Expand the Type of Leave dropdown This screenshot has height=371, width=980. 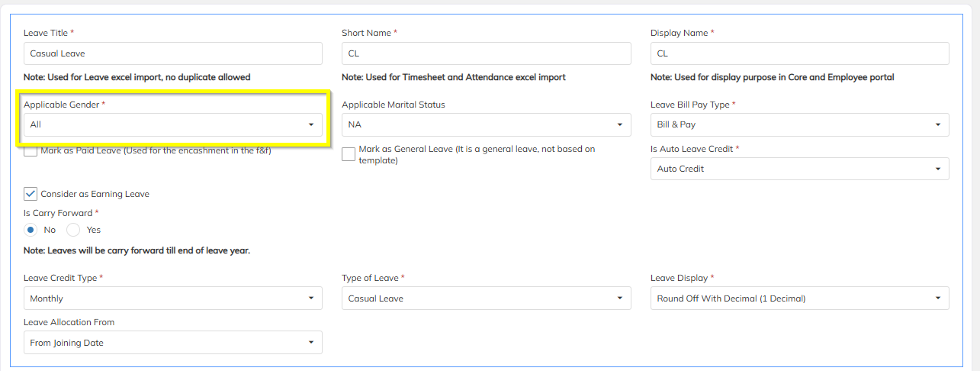pyautogui.click(x=486, y=298)
